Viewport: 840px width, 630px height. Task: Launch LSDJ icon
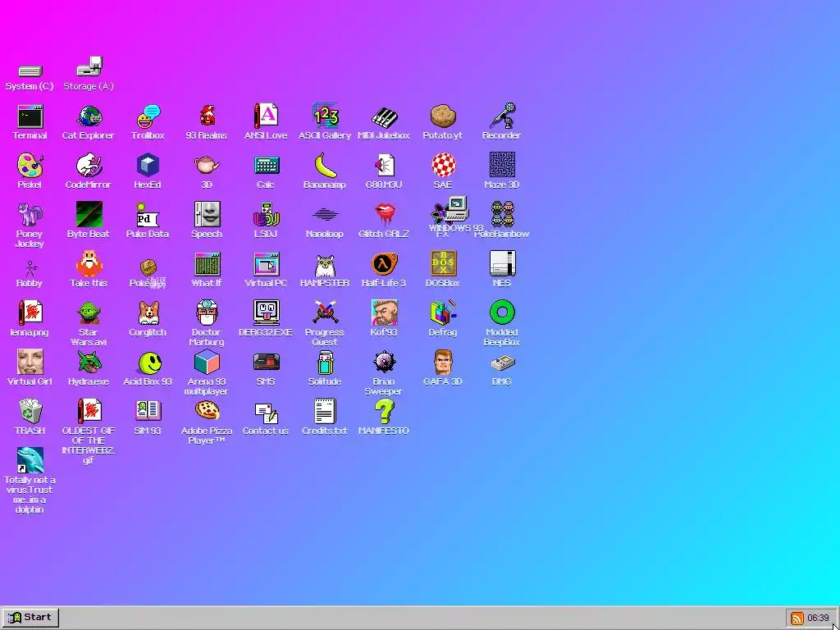pos(266,215)
